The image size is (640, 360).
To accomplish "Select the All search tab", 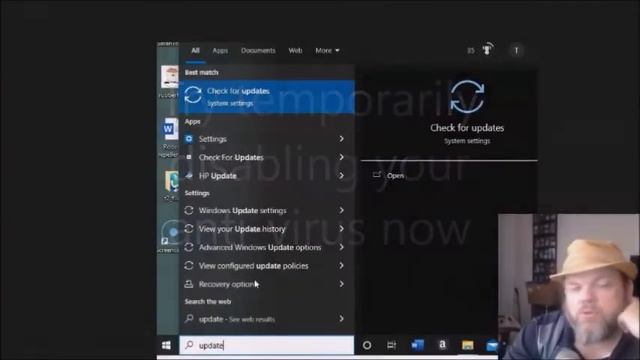I will click(x=196, y=51).
